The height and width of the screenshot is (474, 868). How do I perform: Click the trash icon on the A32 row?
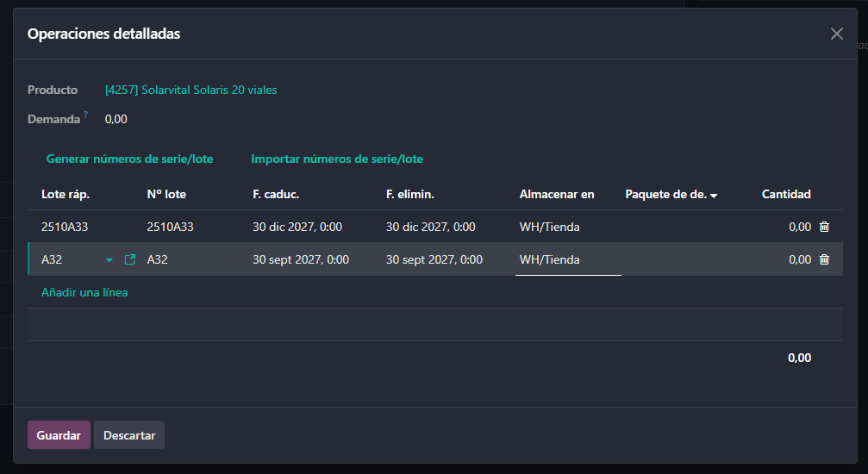(824, 259)
